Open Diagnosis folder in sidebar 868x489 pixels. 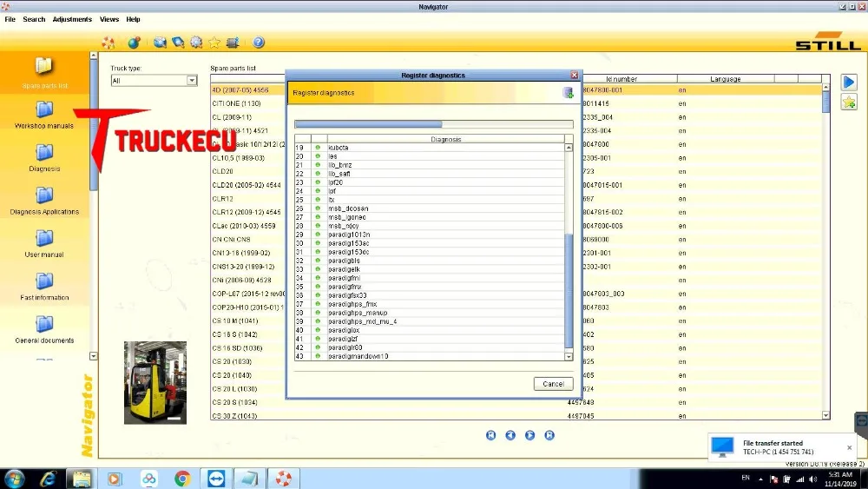click(x=44, y=158)
